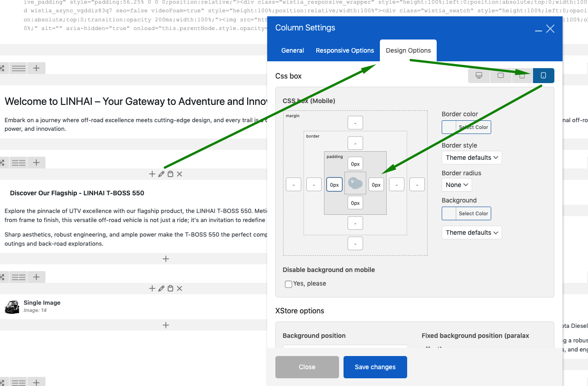This screenshot has width=588, height=386.
Task: Prepend element to Discover Our Flagship column
Action: (152, 174)
